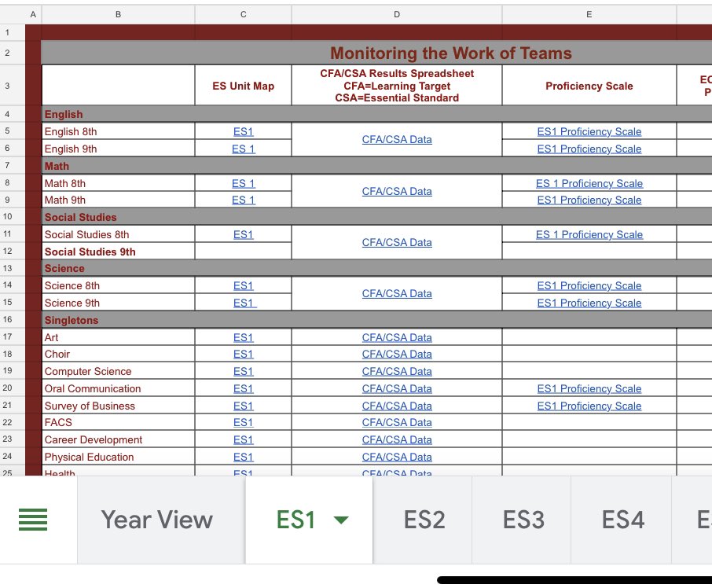This screenshot has width=712, height=588.
Task: Open CFA/CSA Data link for FACS
Action: click(x=397, y=423)
